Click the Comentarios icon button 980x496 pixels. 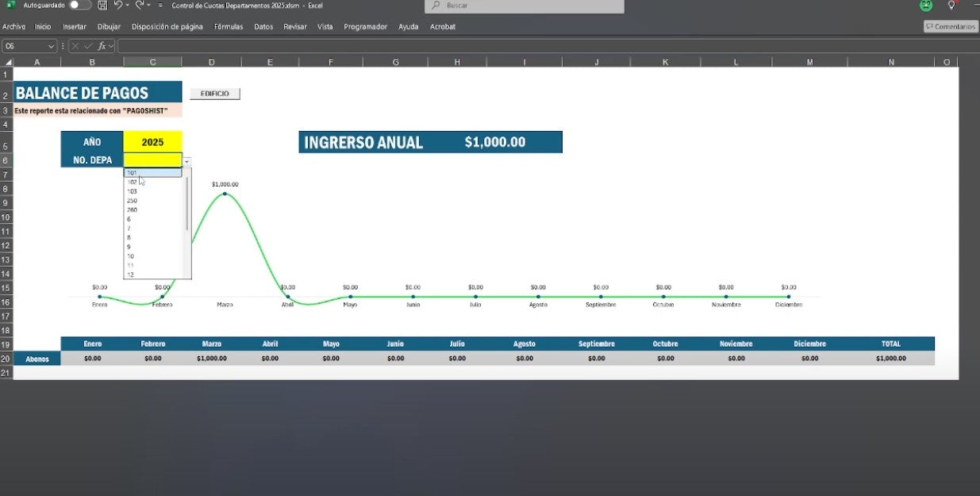[950, 25]
